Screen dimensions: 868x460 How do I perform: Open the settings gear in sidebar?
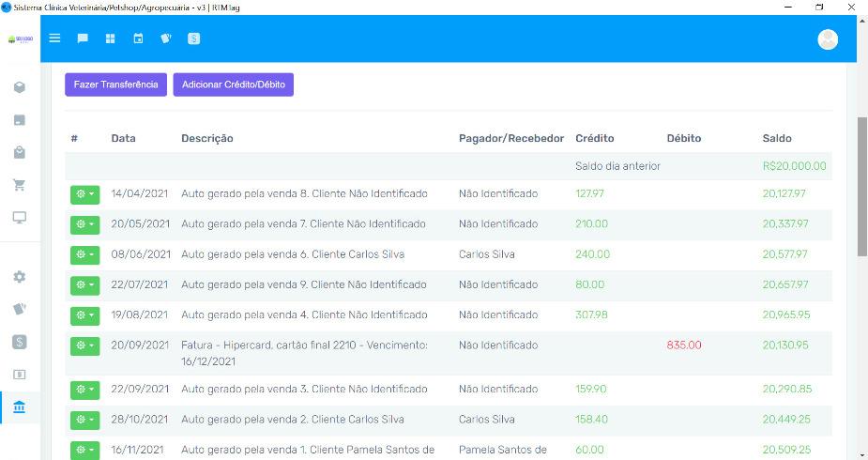tap(20, 277)
